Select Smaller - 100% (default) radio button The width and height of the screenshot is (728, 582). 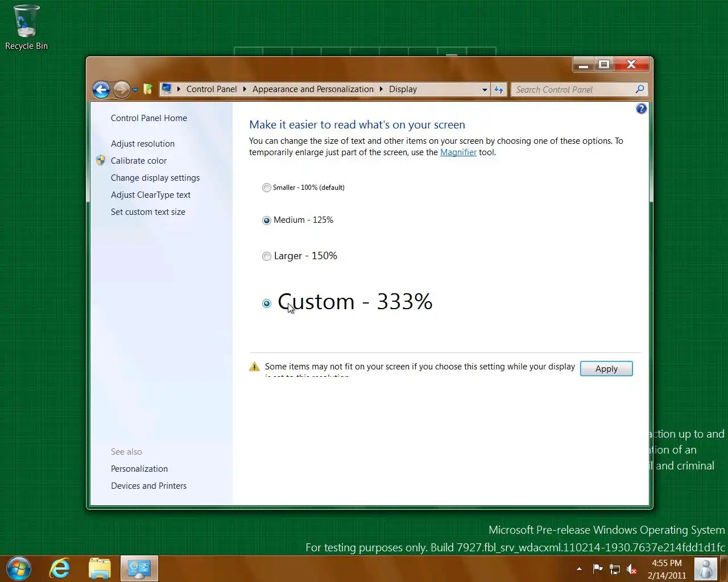[x=267, y=188]
